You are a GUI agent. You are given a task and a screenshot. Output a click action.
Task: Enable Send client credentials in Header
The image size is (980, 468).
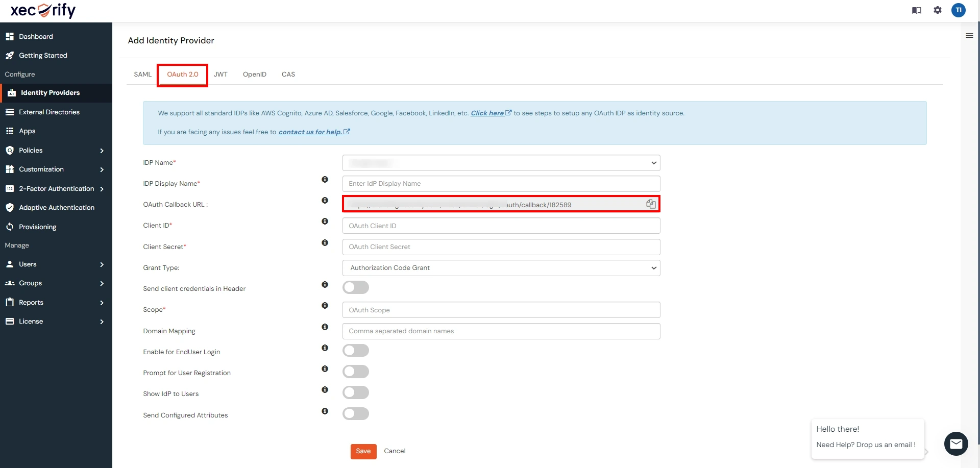pos(356,288)
